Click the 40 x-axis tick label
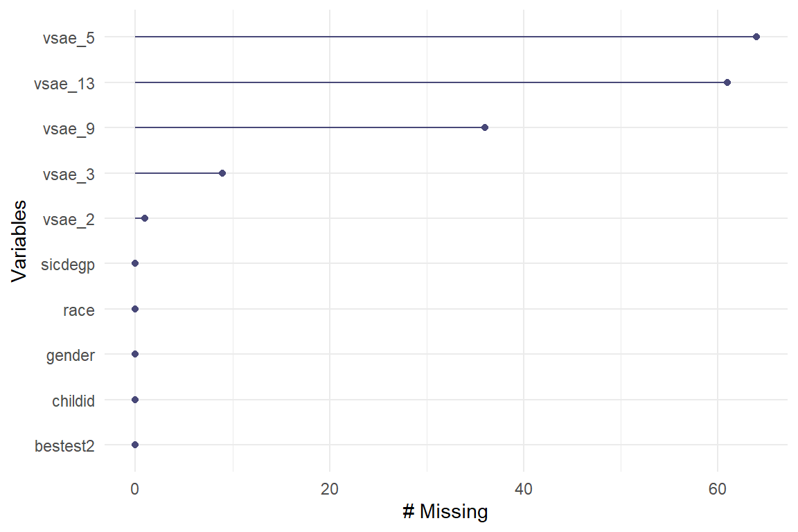 tap(524, 488)
